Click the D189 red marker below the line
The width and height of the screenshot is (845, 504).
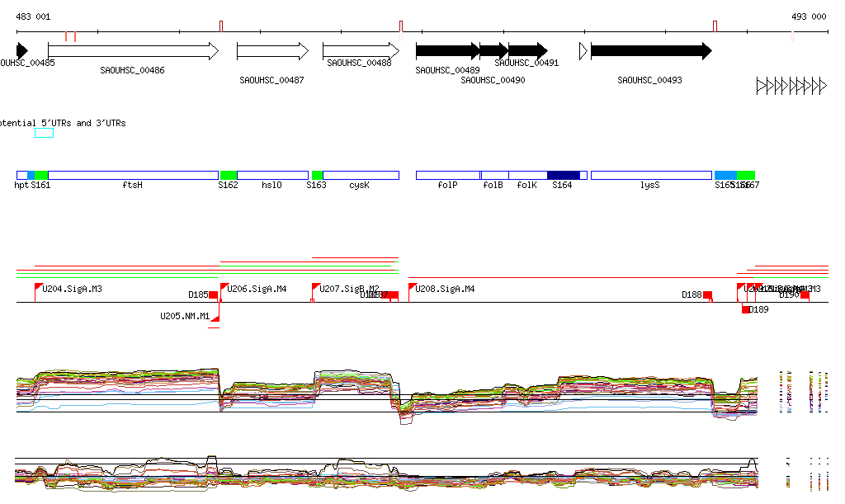pos(746,309)
